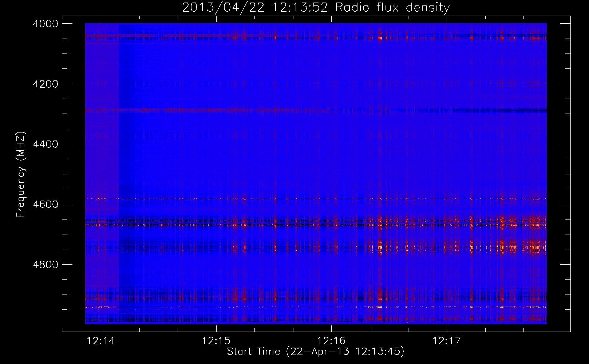
Task: Select the 4000 frequency tick label
Action: (46, 24)
